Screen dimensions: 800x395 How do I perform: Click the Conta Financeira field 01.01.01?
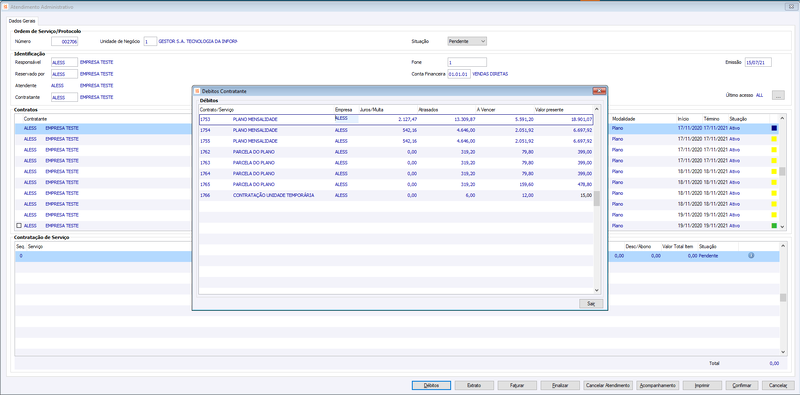[x=459, y=74]
